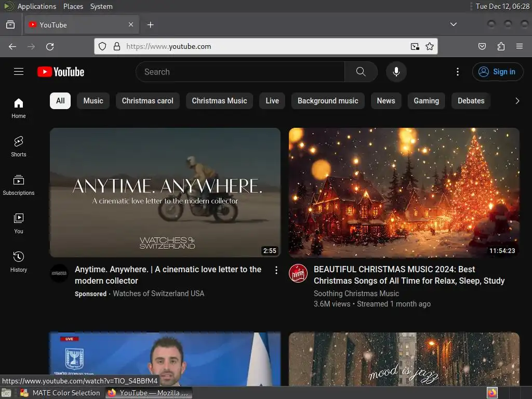Select the Live filter chip
This screenshot has height=399, width=532.
(272, 101)
